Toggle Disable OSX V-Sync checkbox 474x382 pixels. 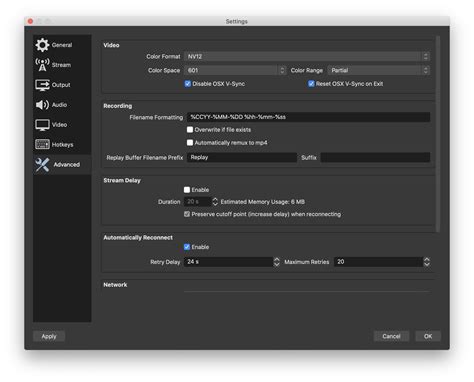pyautogui.click(x=188, y=84)
